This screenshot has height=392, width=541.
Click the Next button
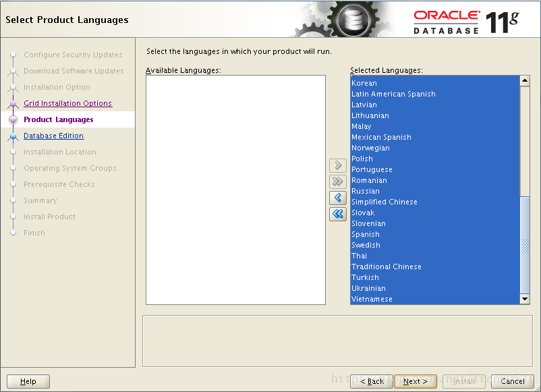click(x=416, y=381)
